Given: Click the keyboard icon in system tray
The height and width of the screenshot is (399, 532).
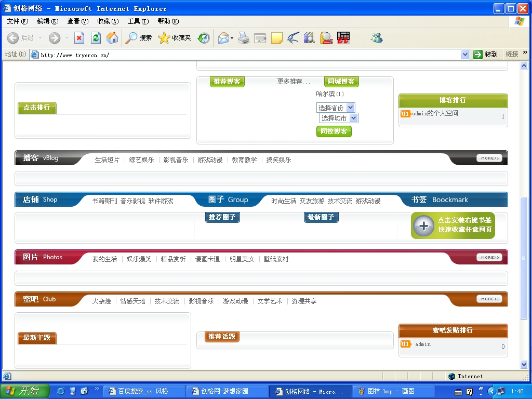Looking at the screenshot, I should coord(458,392).
